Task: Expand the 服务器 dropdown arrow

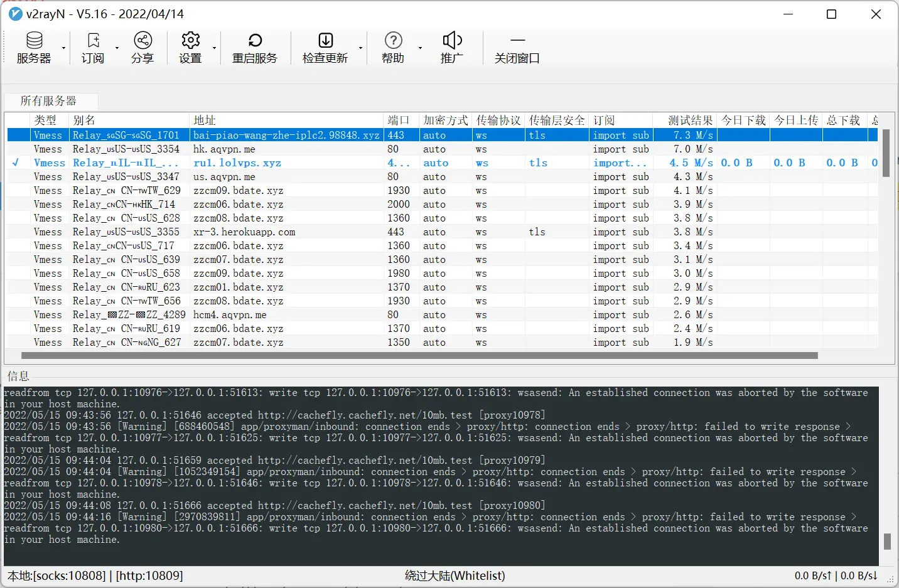Action: pyautogui.click(x=64, y=48)
